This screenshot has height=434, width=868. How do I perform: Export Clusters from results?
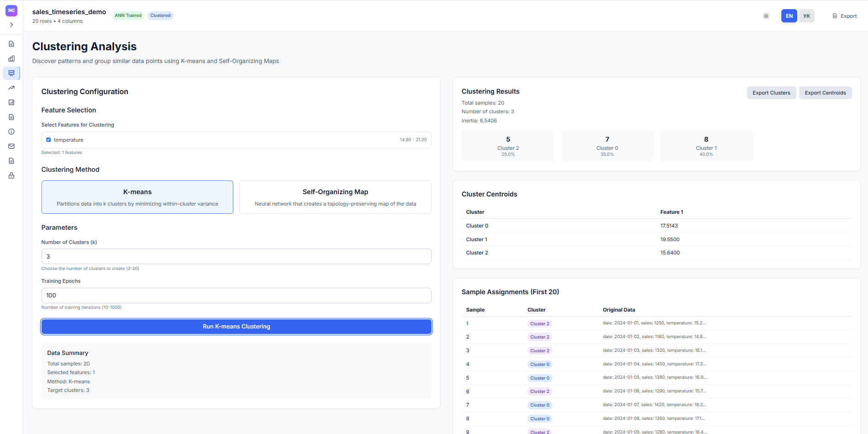click(771, 93)
